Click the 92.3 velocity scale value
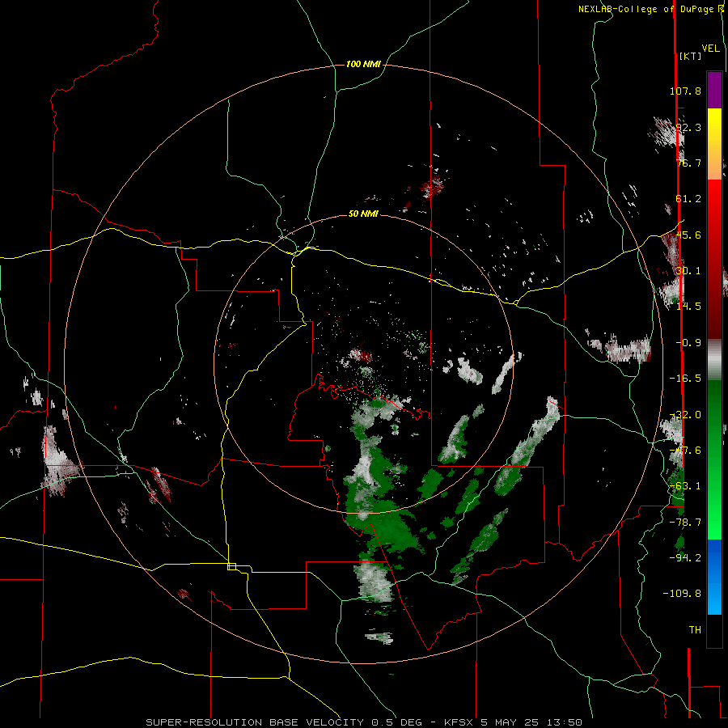The image size is (728, 728). pos(688,127)
